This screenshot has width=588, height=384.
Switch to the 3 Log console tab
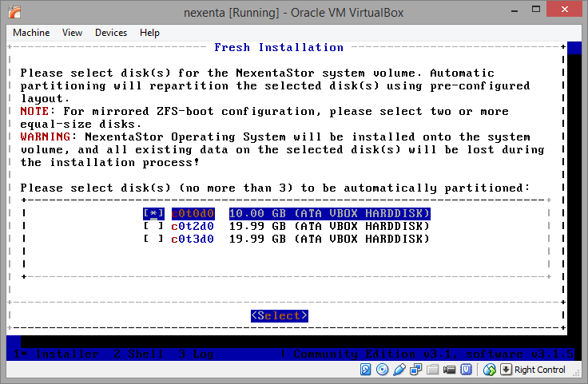click(x=196, y=354)
